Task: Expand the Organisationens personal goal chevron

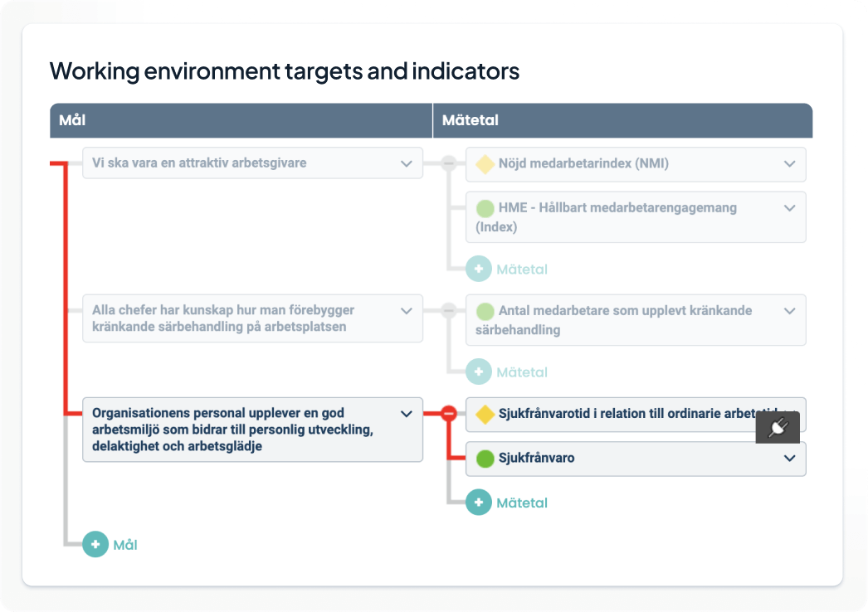Action: tap(407, 414)
